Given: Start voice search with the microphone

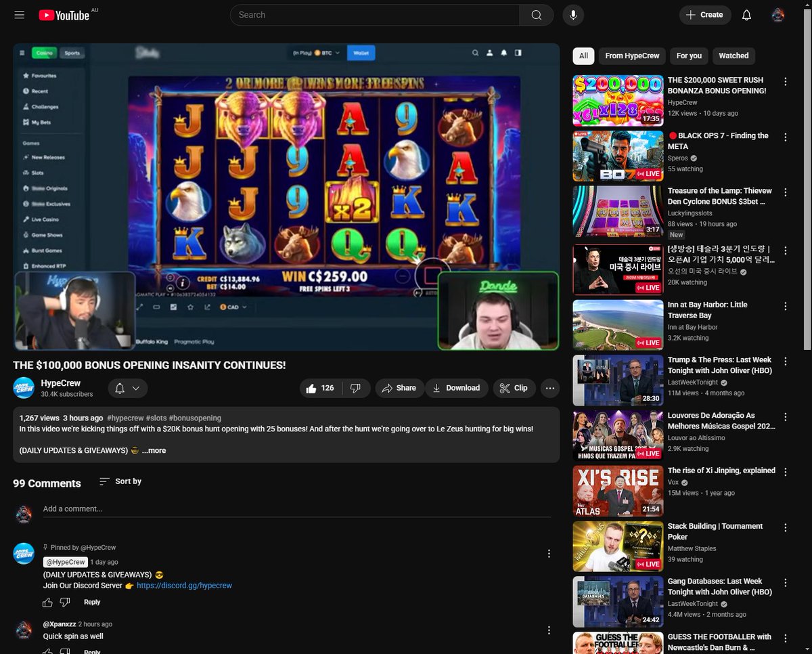Looking at the screenshot, I should pos(573,15).
